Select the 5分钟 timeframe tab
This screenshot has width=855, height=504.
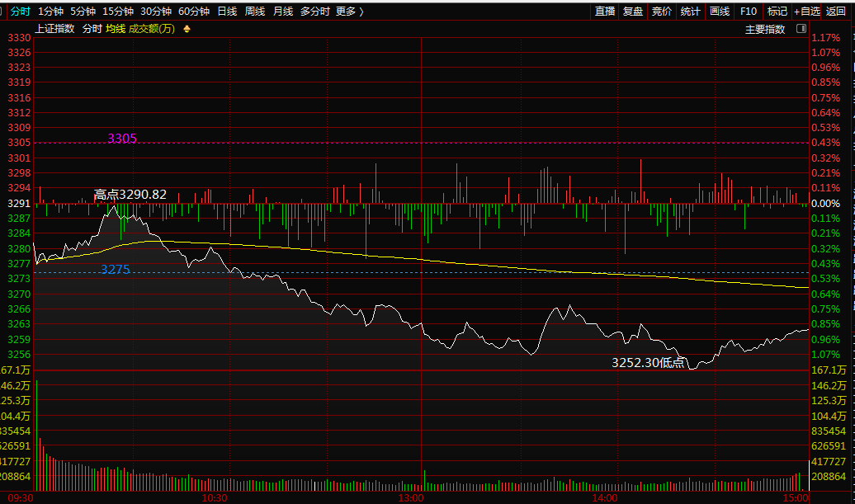(x=83, y=11)
